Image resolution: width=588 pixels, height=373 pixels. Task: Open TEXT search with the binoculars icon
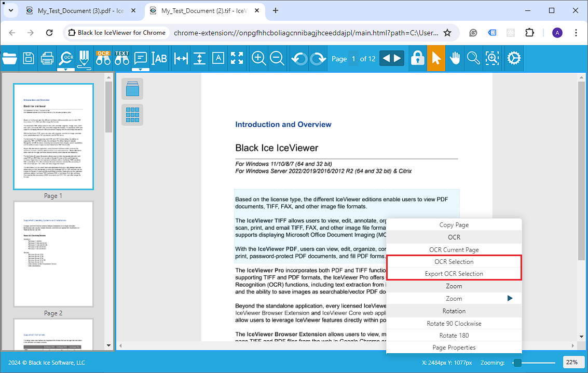coord(121,58)
